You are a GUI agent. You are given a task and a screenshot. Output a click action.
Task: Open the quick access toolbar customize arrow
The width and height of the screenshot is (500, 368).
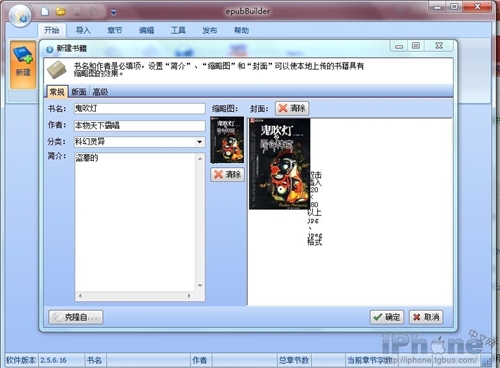point(114,13)
